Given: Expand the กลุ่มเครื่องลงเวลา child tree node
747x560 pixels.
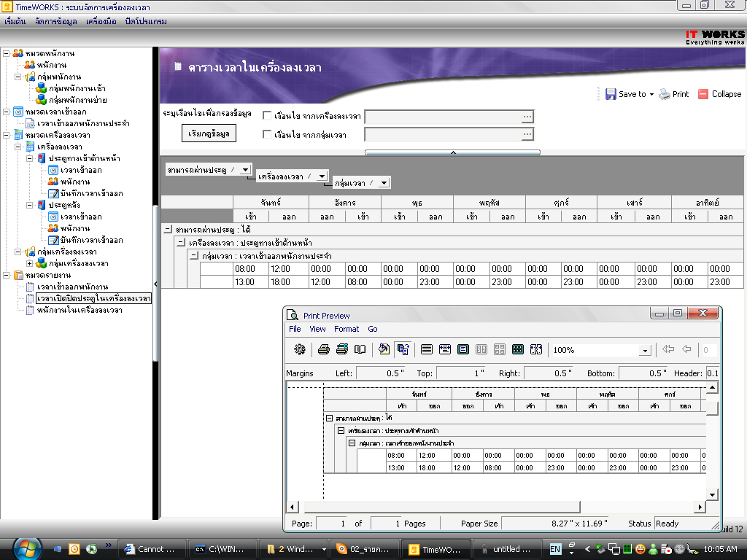Looking at the screenshot, I should [x=30, y=263].
